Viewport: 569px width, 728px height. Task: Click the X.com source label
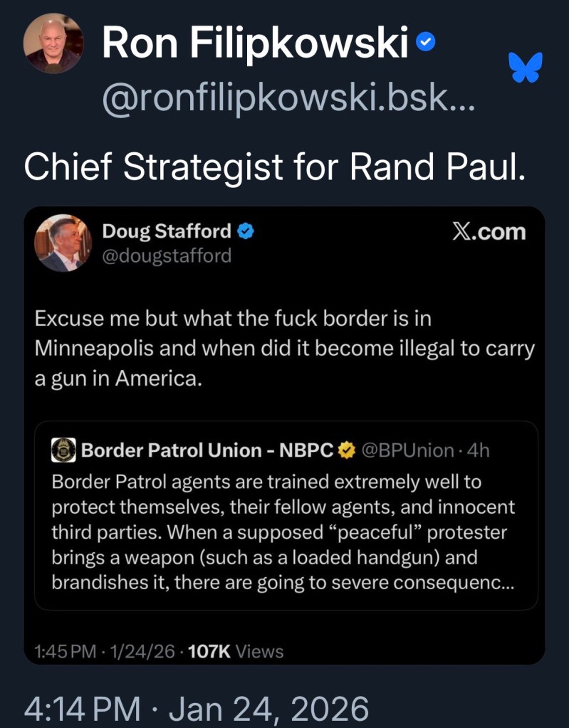489,231
